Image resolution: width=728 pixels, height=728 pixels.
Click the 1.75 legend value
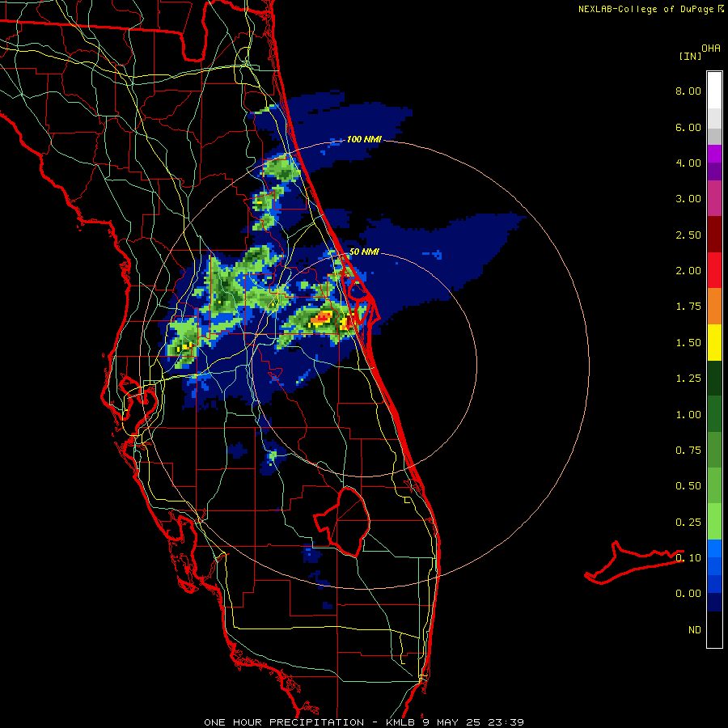coord(688,307)
